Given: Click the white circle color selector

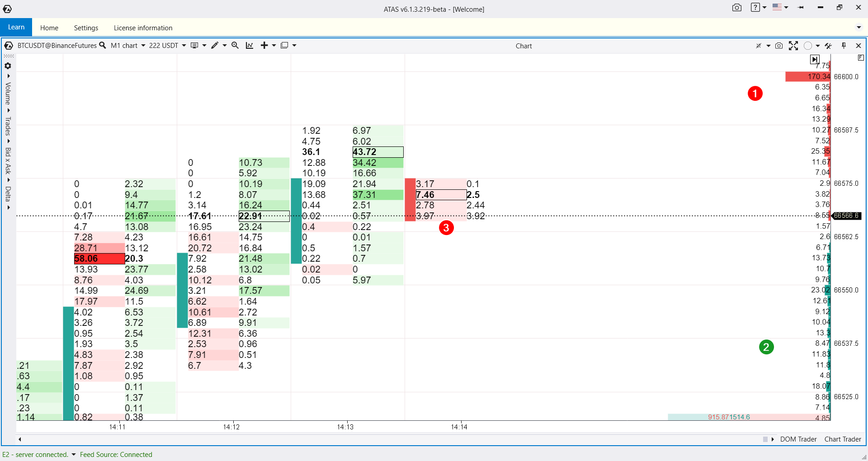Looking at the screenshot, I should [x=808, y=46].
